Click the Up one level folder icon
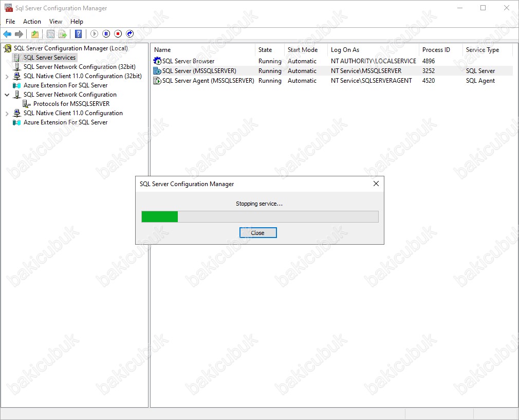Image resolution: width=519 pixels, height=420 pixels. (35, 34)
